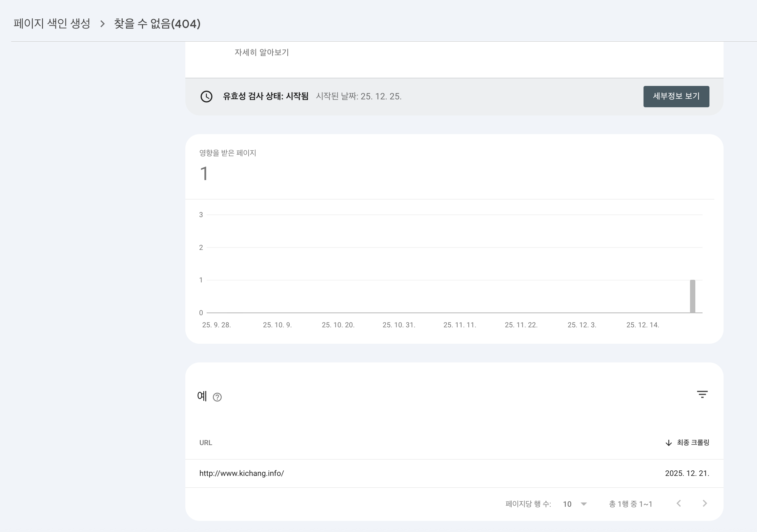Viewport: 757px width, 532px height.
Task: Click the 세부정보 보기 button
Action: (x=676, y=96)
